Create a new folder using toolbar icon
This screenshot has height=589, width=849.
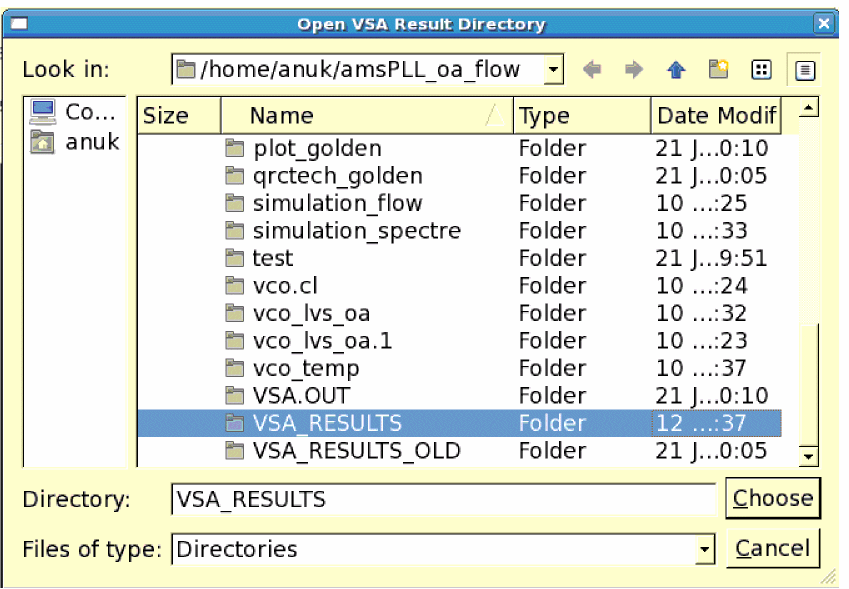pyautogui.click(x=719, y=69)
